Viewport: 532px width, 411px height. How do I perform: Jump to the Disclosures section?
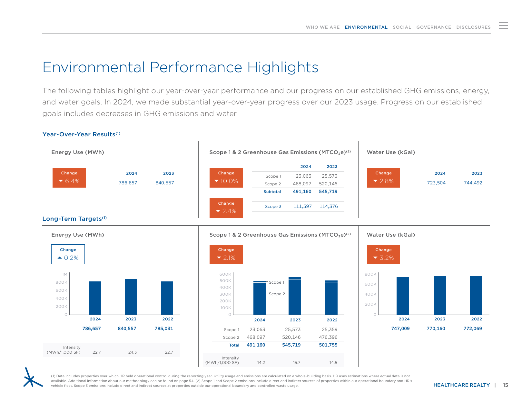pos(473,27)
